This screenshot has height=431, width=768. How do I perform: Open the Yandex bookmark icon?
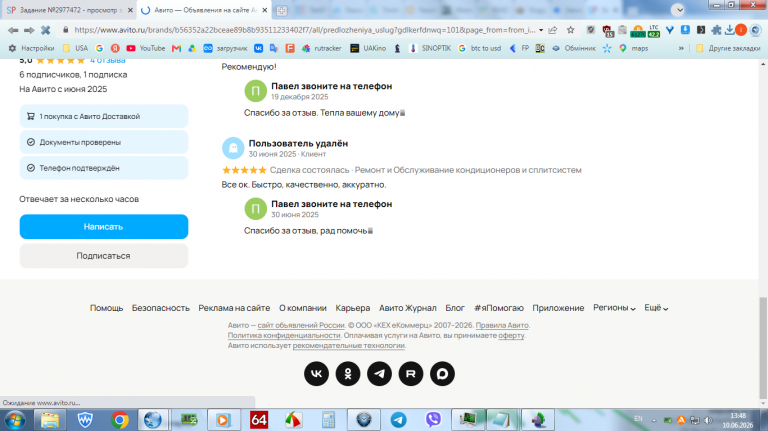115,48
